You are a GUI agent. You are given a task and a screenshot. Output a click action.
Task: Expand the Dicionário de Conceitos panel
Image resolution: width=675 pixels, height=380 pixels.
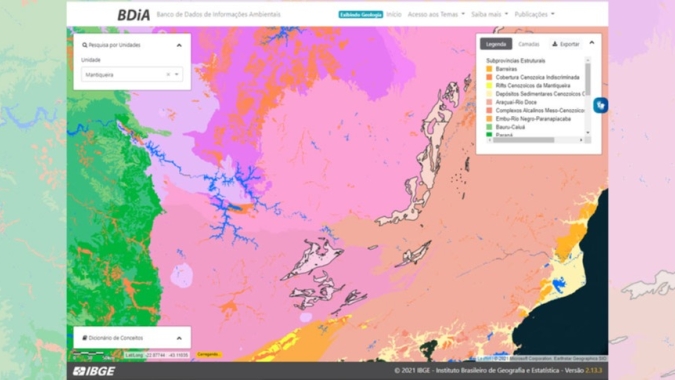click(179, 338)
